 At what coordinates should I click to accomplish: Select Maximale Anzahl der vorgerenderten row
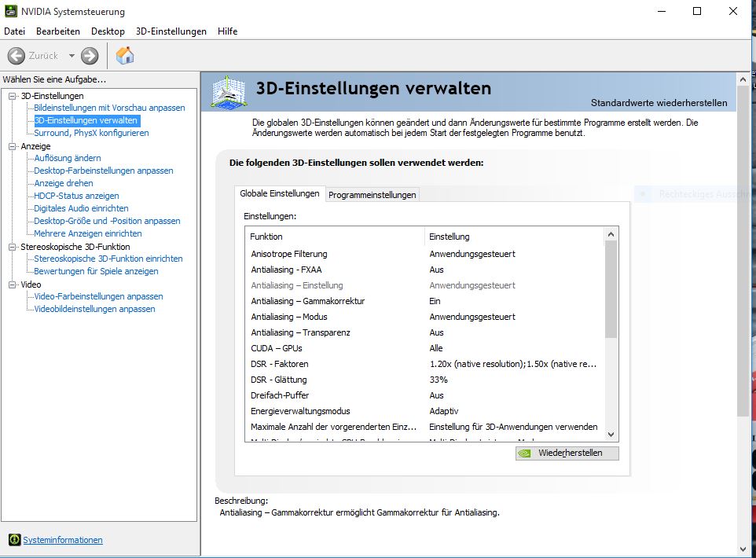tap(424, 427)
